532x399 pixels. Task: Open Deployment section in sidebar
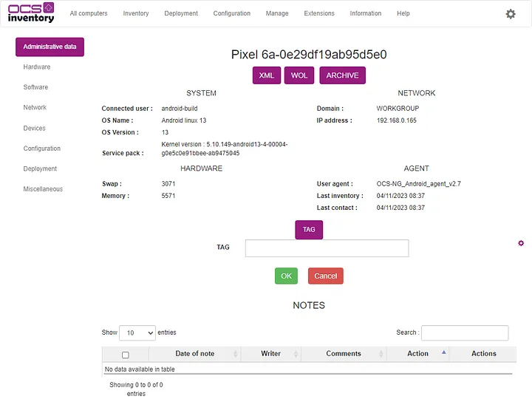40,168
